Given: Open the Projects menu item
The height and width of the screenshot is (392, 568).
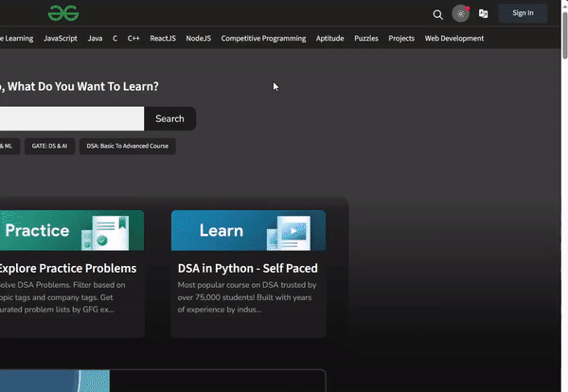Looking at the screenshot, I should tap(401, 39).
